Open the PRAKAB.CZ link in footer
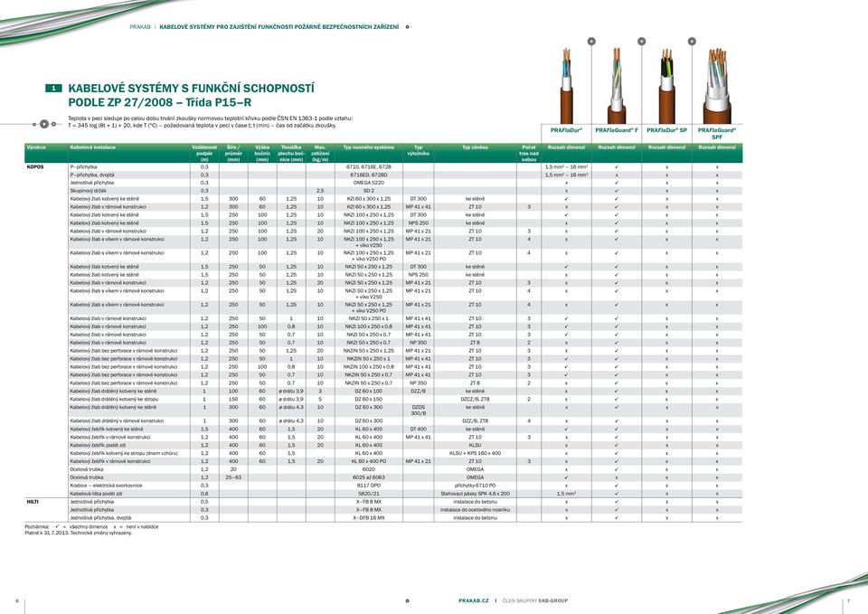 [473, 600]
